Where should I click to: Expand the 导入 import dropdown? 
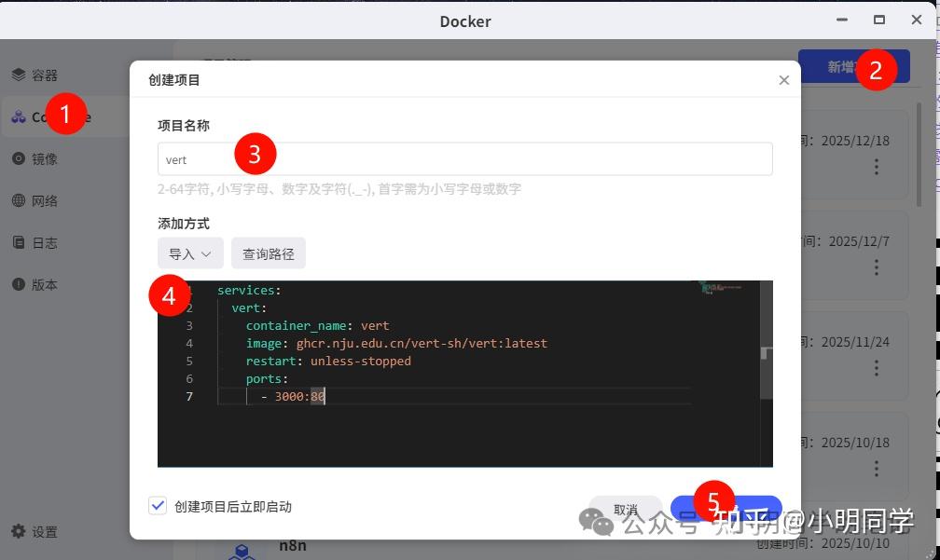click(x=190, y=253)
